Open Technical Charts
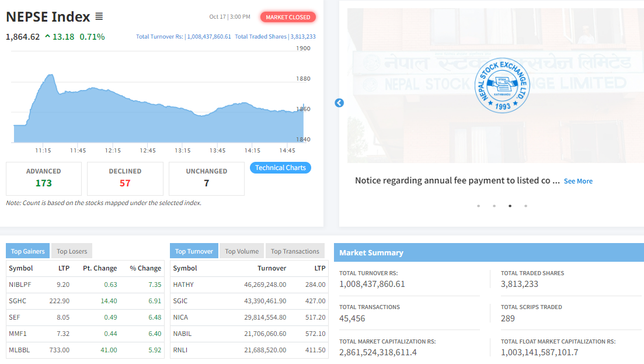Image resolution: width=644 pixels, height=364 pixels. coord(280,168)
